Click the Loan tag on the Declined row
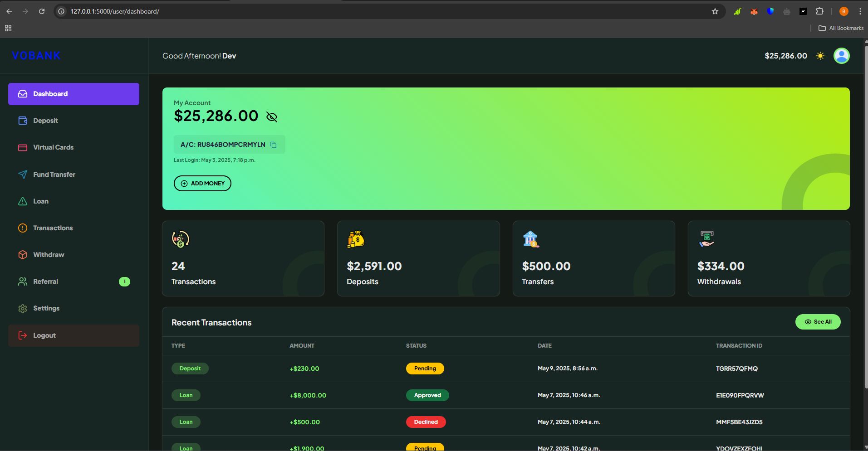This screenshot has height=451, width=868. pos(186,422)
